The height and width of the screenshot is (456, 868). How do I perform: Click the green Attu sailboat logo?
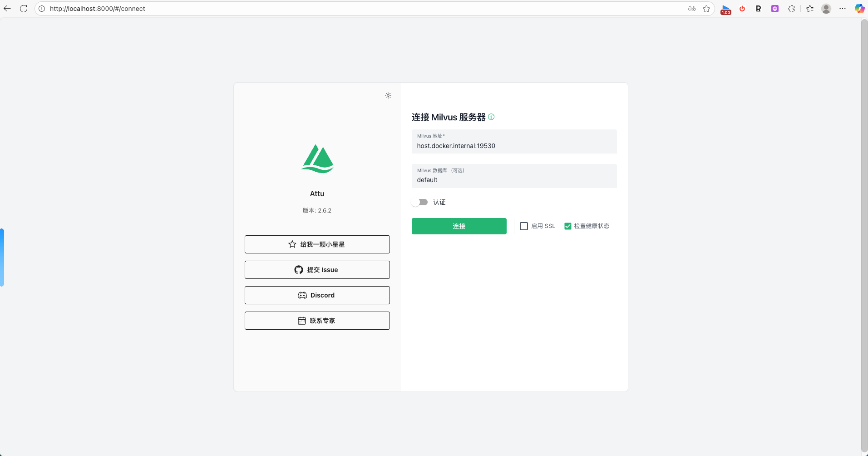click(317, 159)
